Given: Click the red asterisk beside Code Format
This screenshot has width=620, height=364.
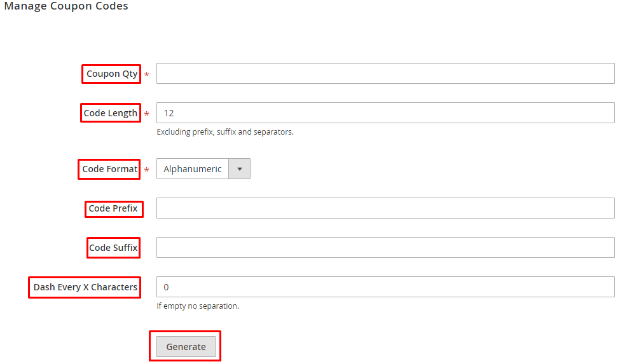Looking at the screenshot, I should pos(147,171).
